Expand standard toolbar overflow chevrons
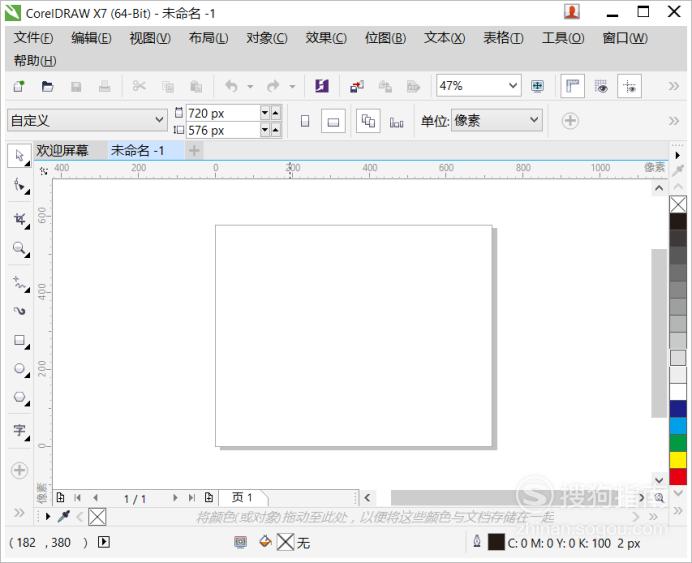Screen dimensions: 692x563 point(673,86)
